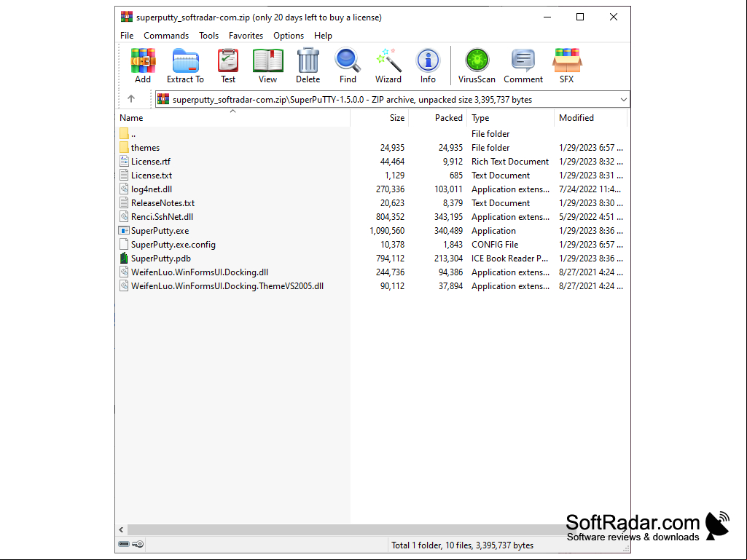Select the SuperPutty.exe application icon
Screen dimensions: 747x560
(x=124, y=230)
